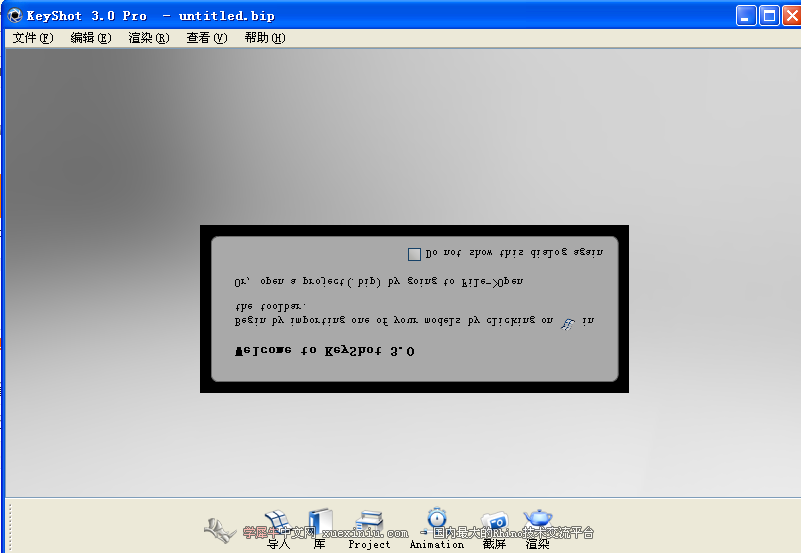Open the 渲染(R) menu
The image size is (801, 553).
coord(149,38)
